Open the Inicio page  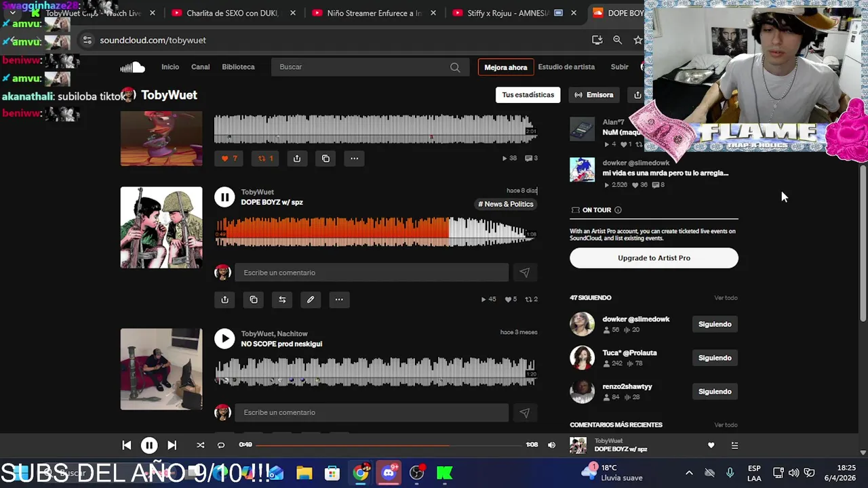click(x=170, y=67)
